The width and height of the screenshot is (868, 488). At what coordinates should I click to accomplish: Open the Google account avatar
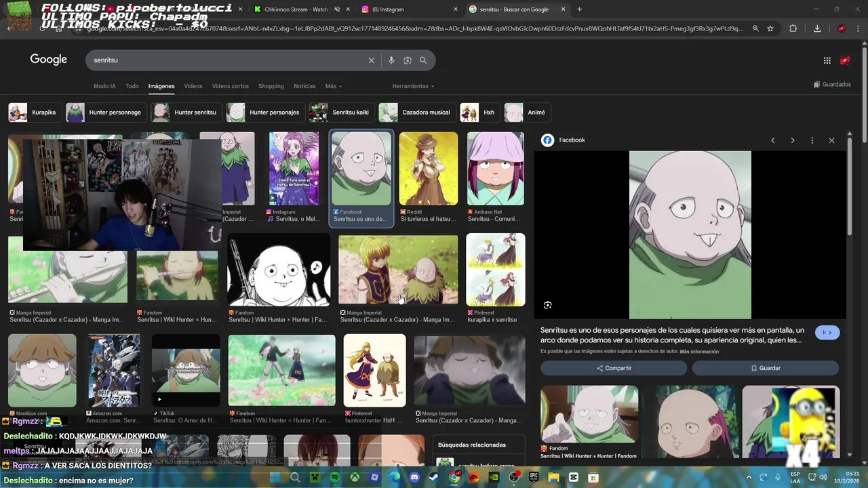845,60
